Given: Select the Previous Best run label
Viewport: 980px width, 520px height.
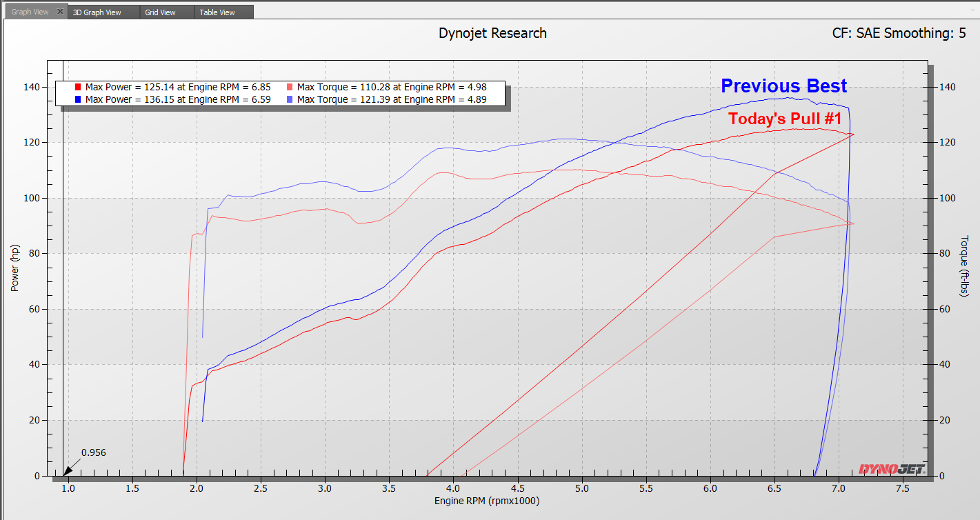Looking at the screenshot, I should (783, 86).
